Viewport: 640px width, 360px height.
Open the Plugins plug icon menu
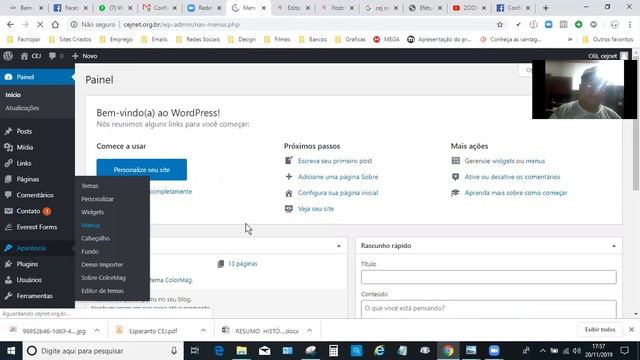point(9,264)
